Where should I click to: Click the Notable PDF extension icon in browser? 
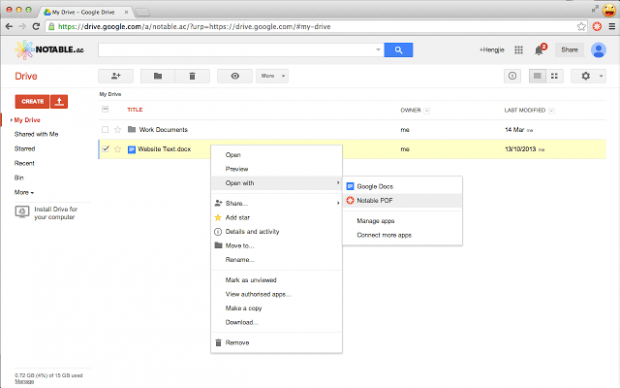coord(597,26)
